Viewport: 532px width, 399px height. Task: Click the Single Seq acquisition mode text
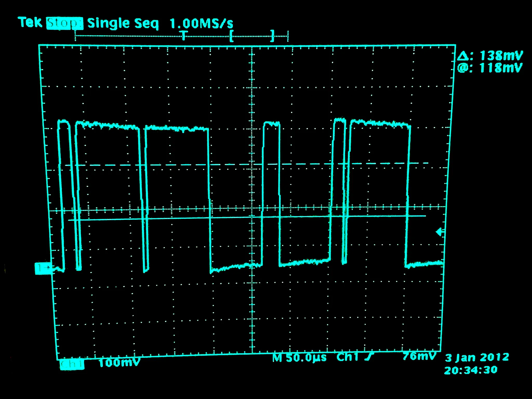[x=123, y=23]
